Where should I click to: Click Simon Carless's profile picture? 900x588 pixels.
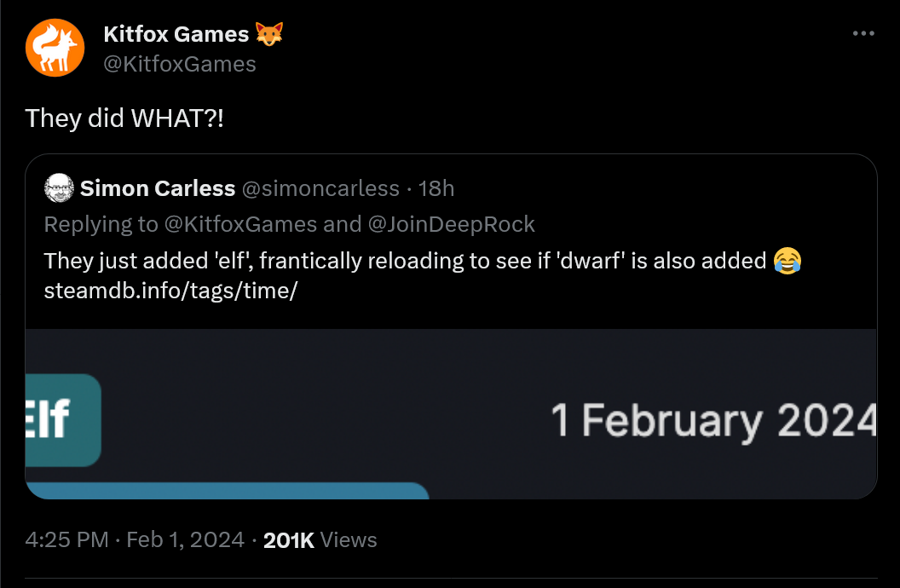coord(58,187)
